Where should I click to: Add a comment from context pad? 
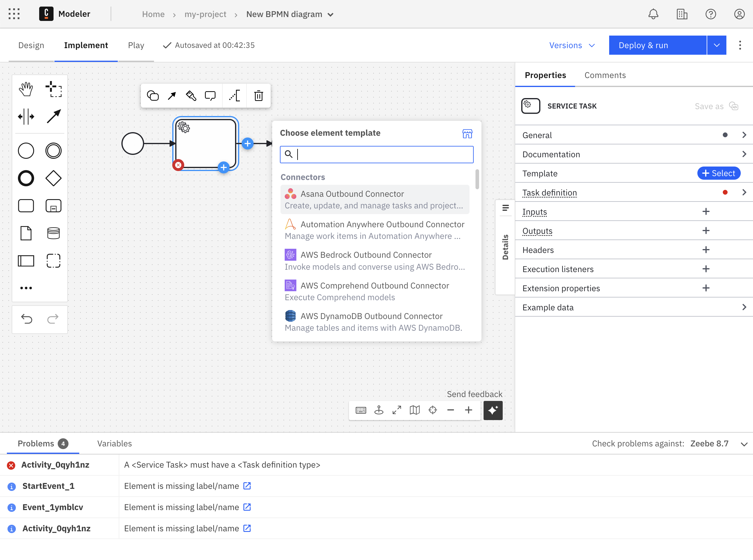point(210,96)
